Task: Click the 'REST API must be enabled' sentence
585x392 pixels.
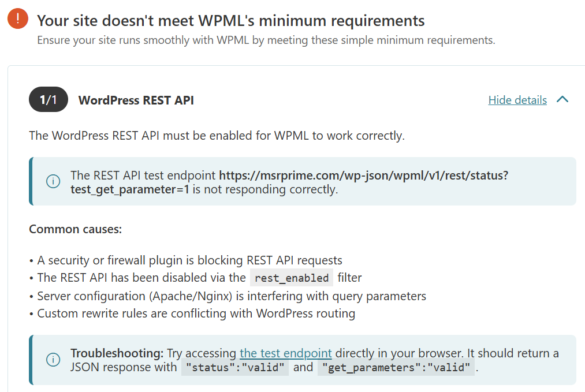Action: [217, 136]
